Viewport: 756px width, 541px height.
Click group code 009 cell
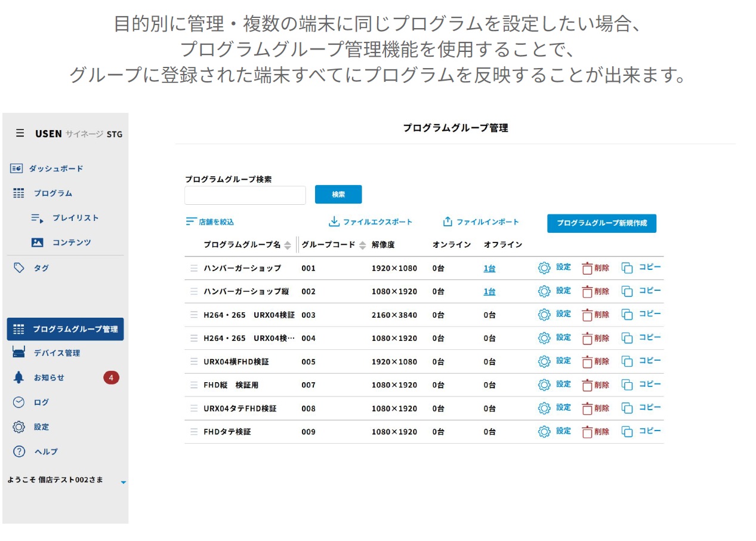(308, 432)
